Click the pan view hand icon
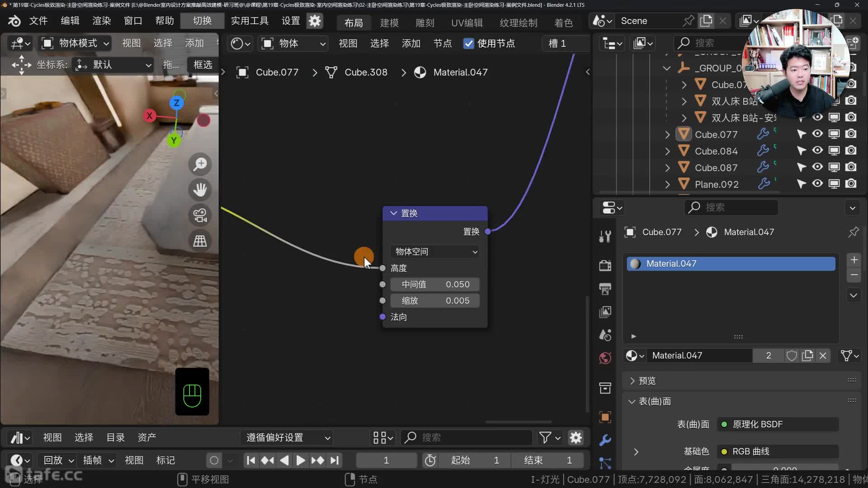 [200, 189]
